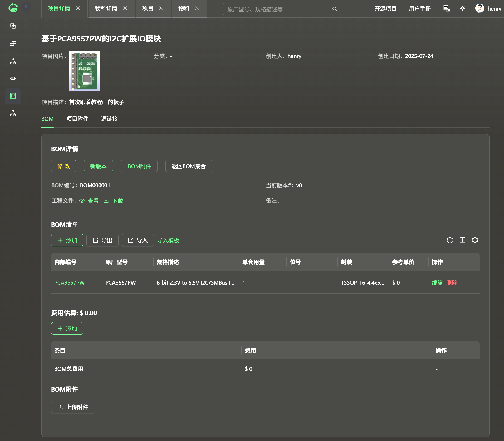Switch to the 项目附件 tab
Screen dimensions: 504x441
[x=77, y=119]
